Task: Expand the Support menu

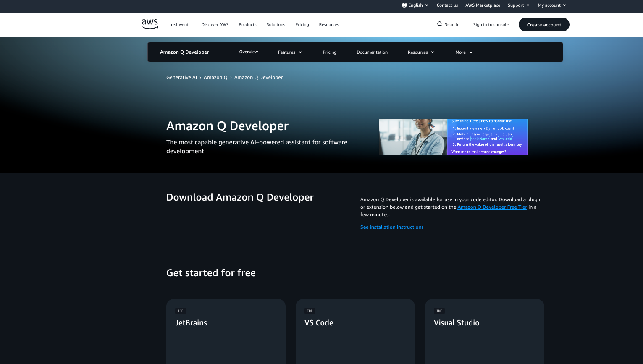Action: (x=518, y=5)
